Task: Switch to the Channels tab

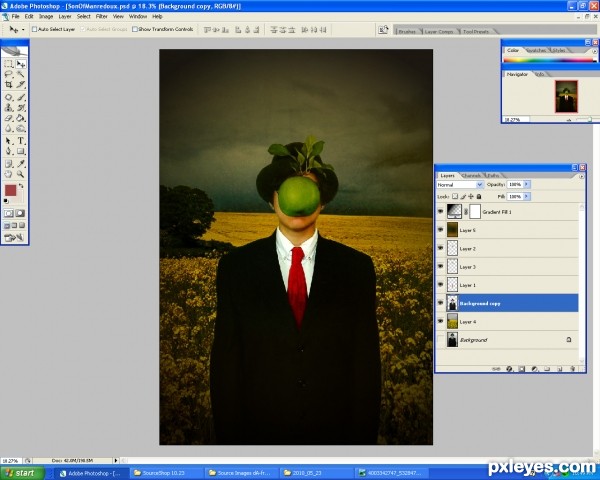Action: pyautogui.click(x=471, y=176)
